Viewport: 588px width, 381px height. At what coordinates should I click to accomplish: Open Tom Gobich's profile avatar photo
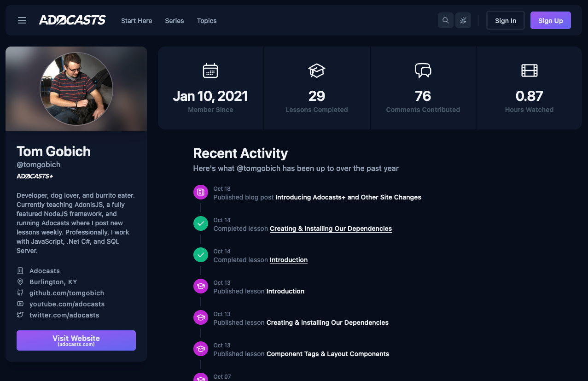coord(76,89)
